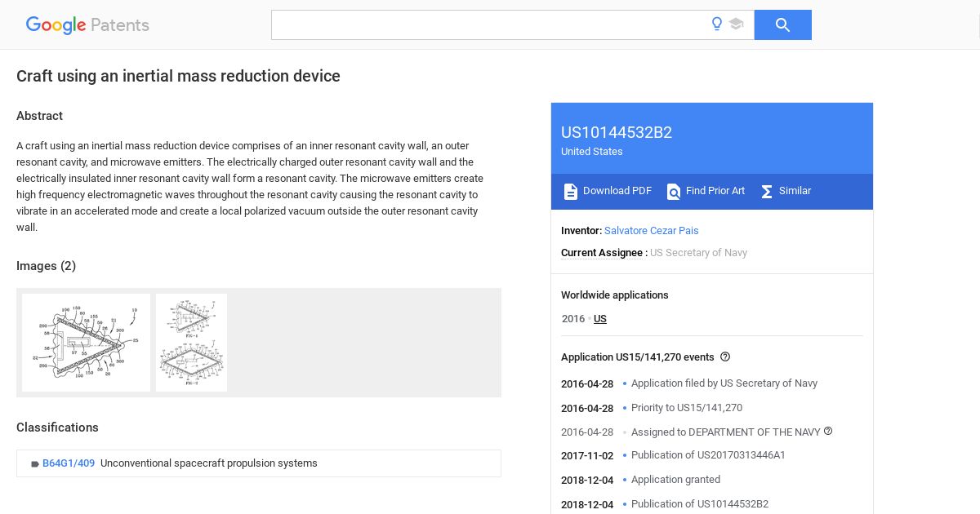Open help icon next to Application events
Image resolution: width=980 pixels, height=514 pixels.
725,357
